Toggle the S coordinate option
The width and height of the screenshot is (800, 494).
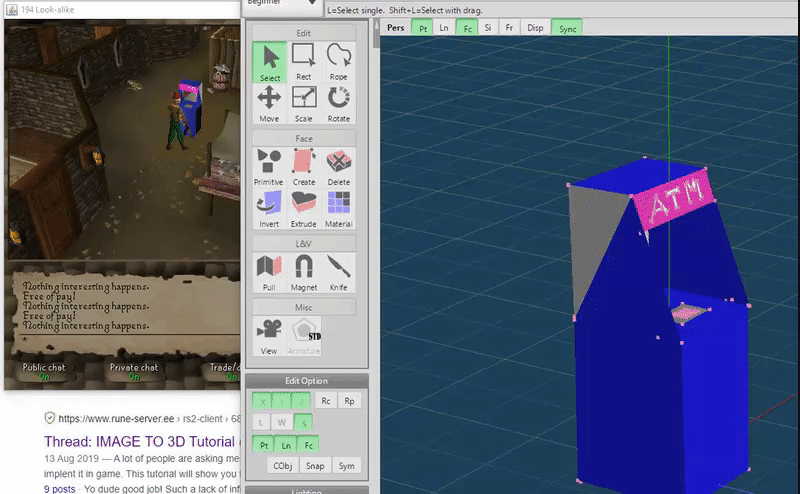pyautogui.click(x=303, y=423)
